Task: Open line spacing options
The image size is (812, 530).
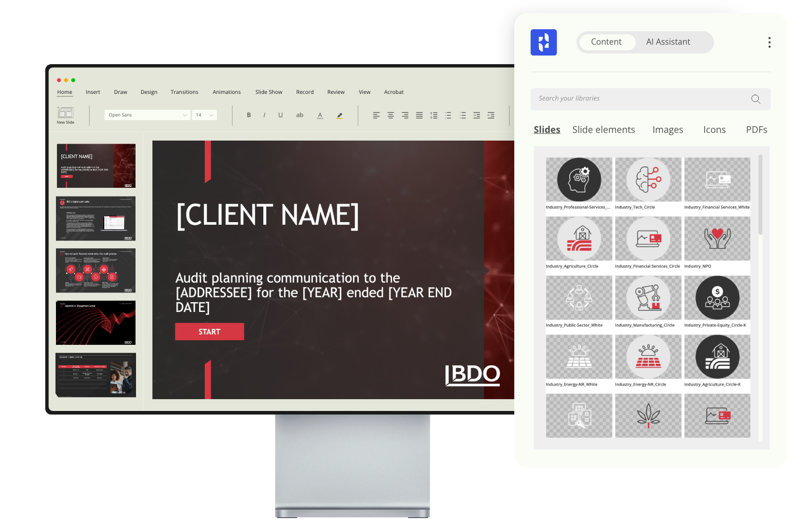Action: 434,115
